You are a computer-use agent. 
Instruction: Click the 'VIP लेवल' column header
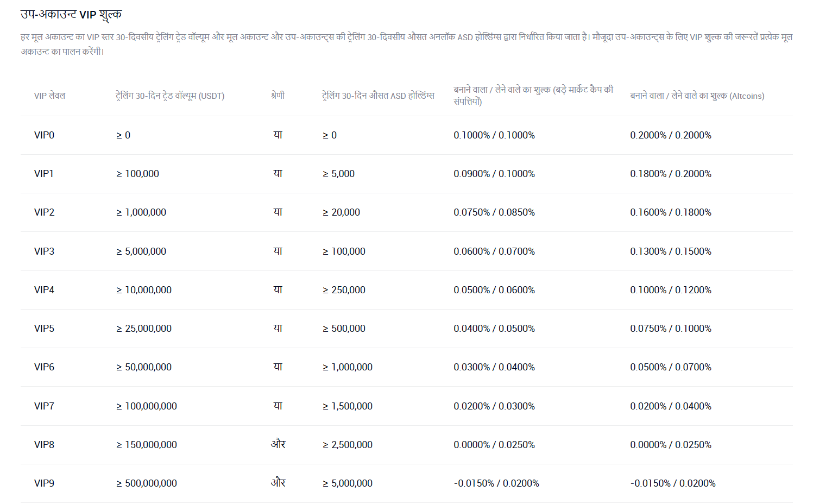49,96
